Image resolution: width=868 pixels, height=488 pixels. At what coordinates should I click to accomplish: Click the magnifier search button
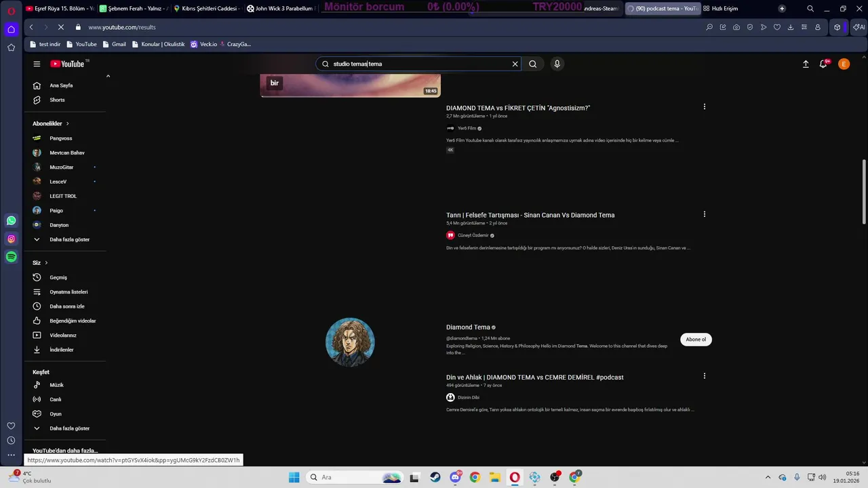tap(533, 64)
